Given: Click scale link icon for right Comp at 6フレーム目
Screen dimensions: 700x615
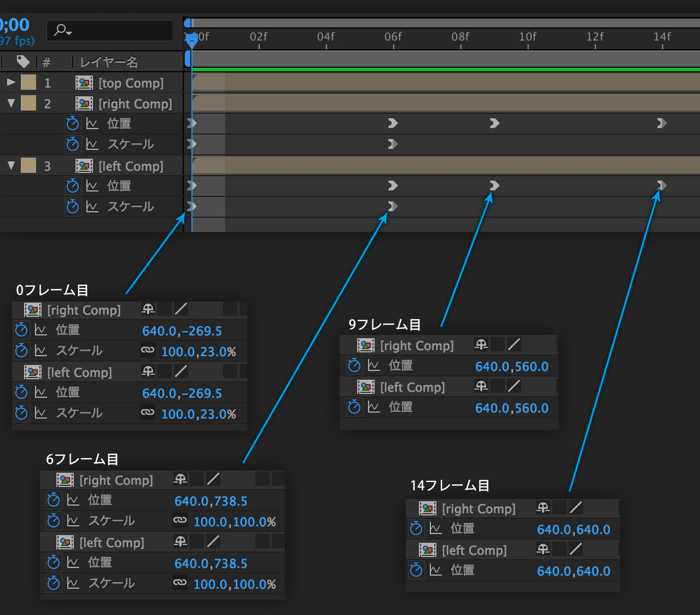Looking at the screenshot, I should point(180,521).
